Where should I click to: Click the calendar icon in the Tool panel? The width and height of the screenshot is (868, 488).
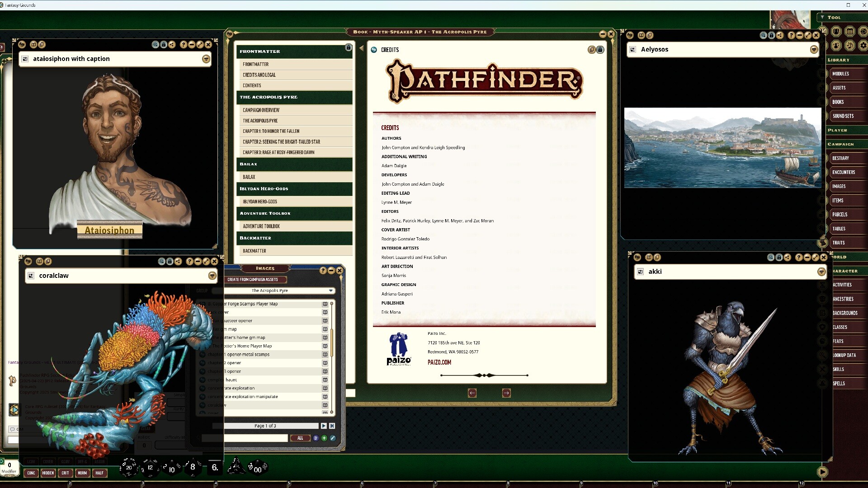point(850,32)
